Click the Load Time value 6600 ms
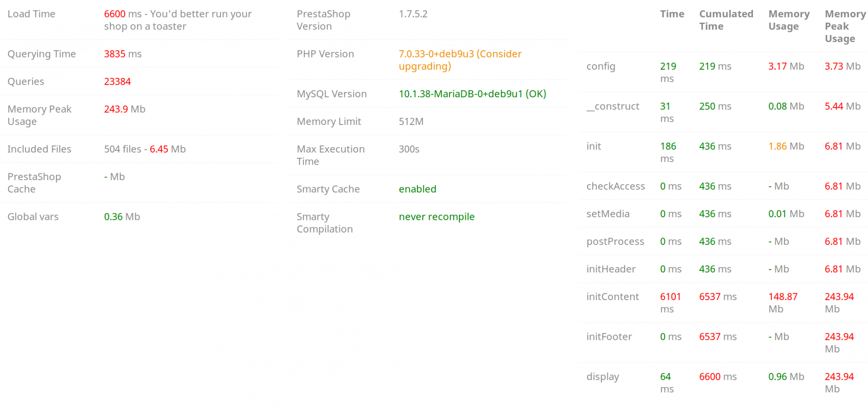Screen dimensions: 868x406 point(123,14)
